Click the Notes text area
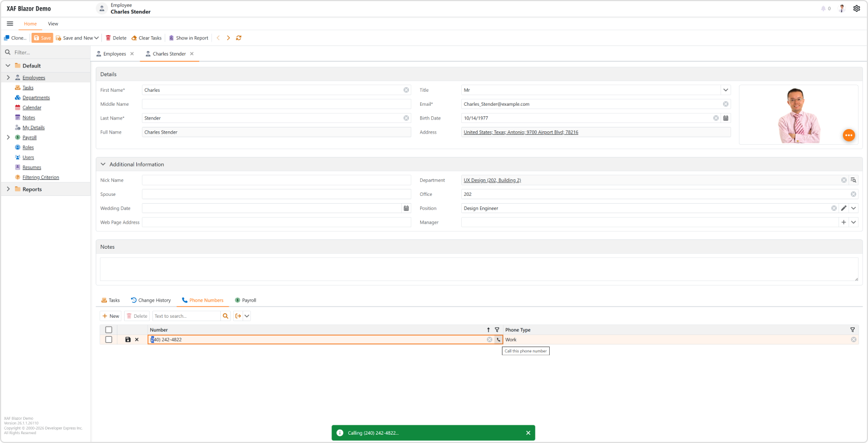868x443 pixels. 479,269
